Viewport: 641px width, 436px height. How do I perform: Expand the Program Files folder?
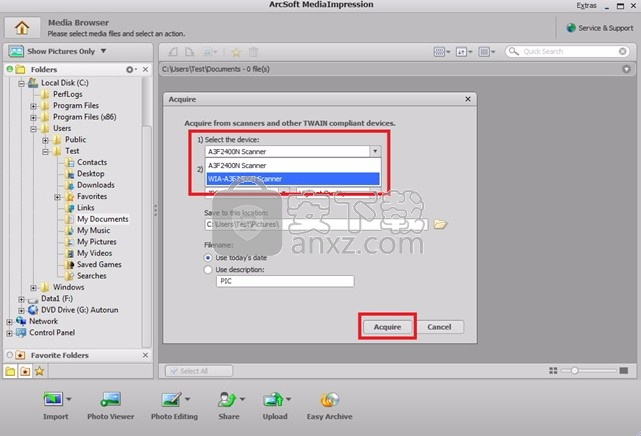point(34,106)
